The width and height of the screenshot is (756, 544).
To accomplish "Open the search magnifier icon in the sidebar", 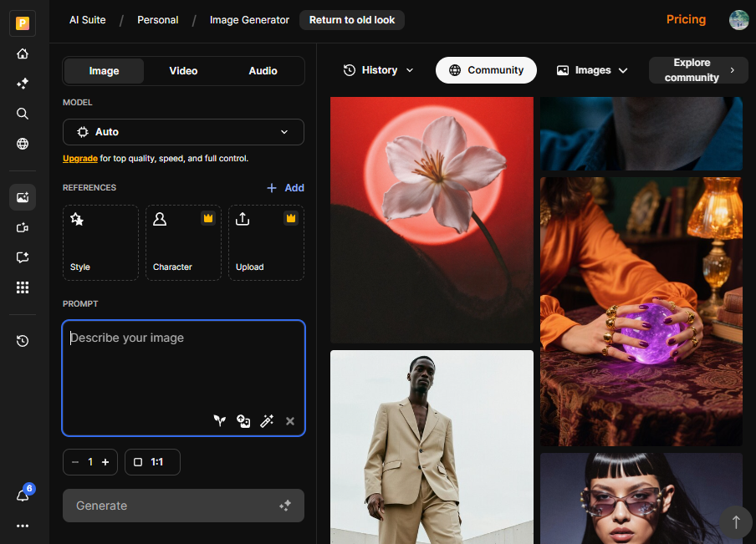I will pos(23,114).
